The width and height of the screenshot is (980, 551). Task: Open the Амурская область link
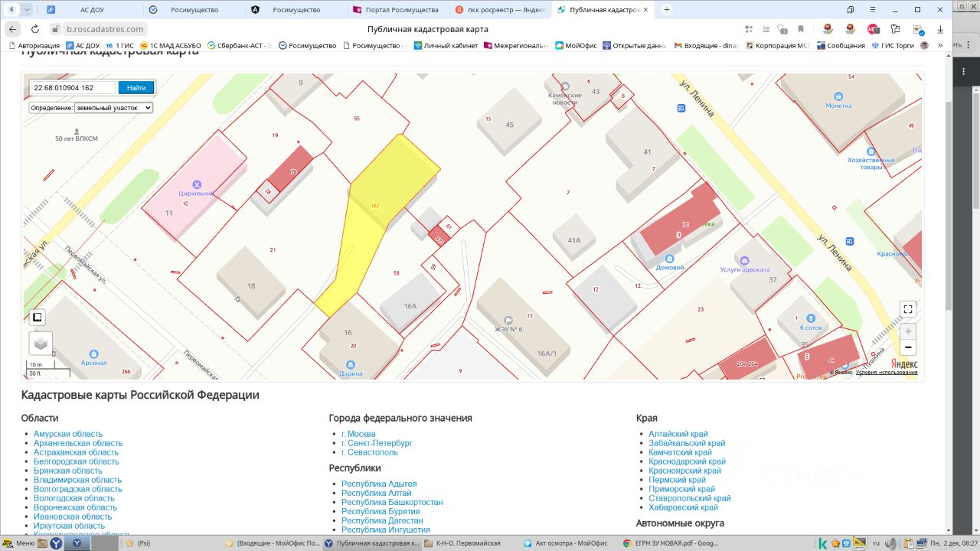tap(68, 434)
